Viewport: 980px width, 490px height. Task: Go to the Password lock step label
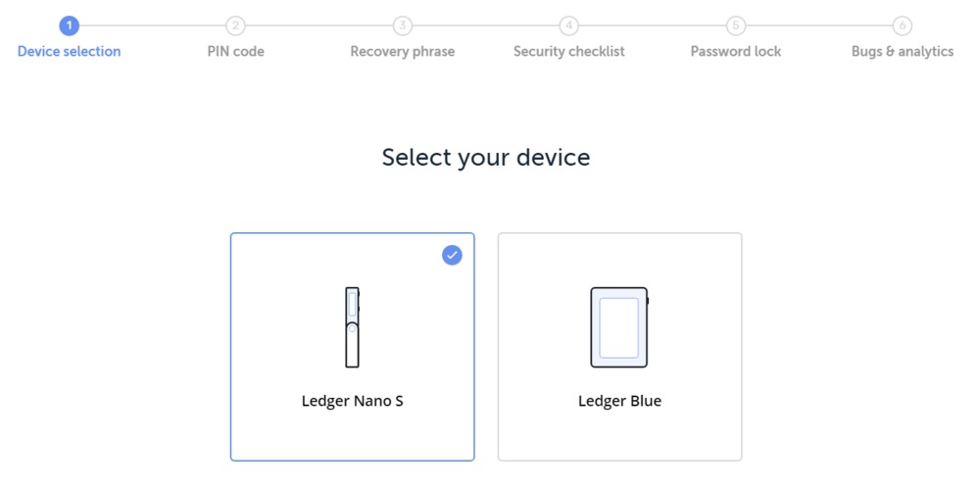[736, 51]
